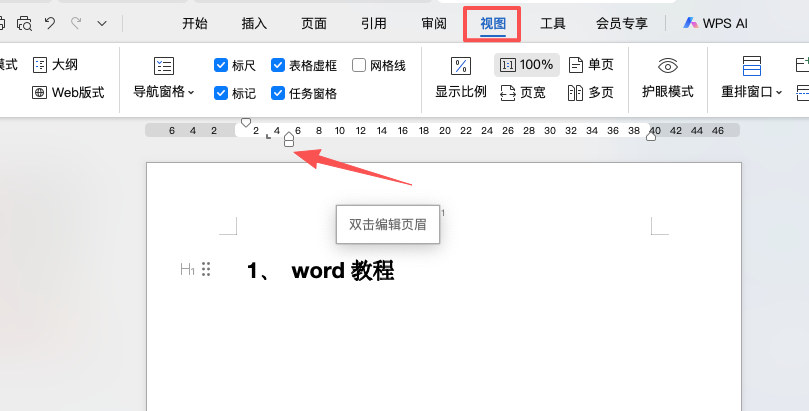This screenshot has height=411, width=809.
Task: Open the 工具 tab
Action: [x=553, y=23]
